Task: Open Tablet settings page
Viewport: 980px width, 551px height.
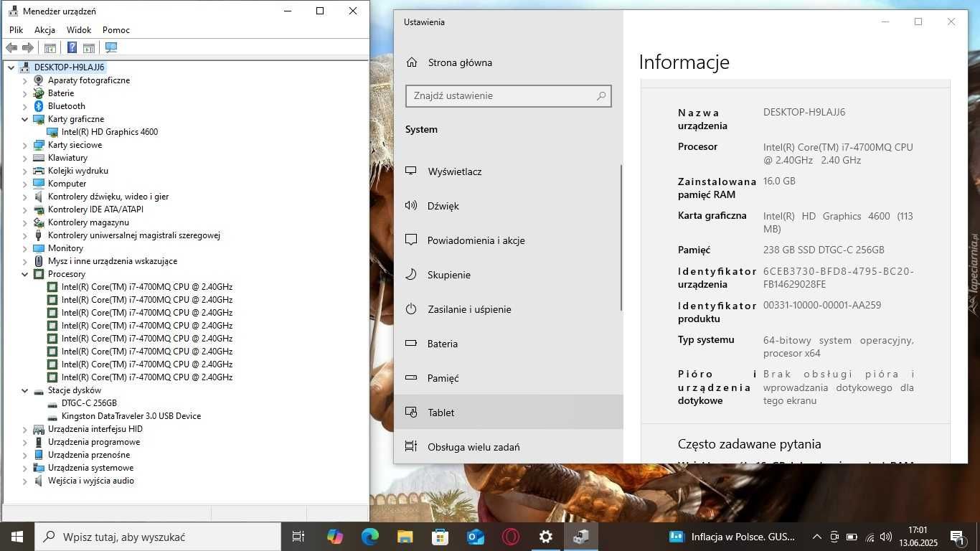Action: click(x=509, y=413)
